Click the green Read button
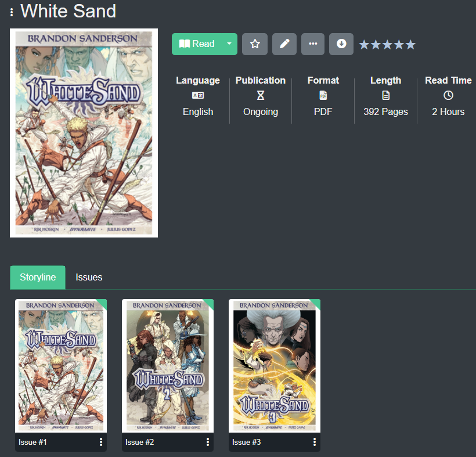This screenshot has height=457, width=476. [197, 44]
